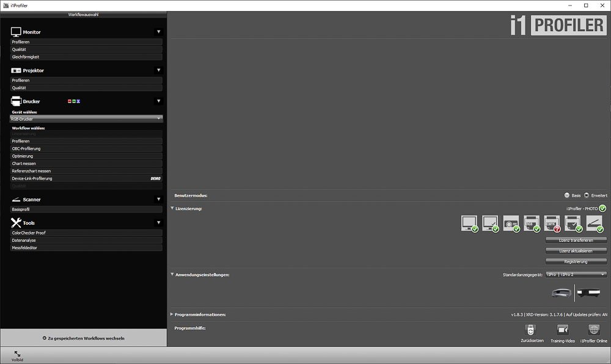
Task: Click the Registrierung button
Action: pos(576,261)
